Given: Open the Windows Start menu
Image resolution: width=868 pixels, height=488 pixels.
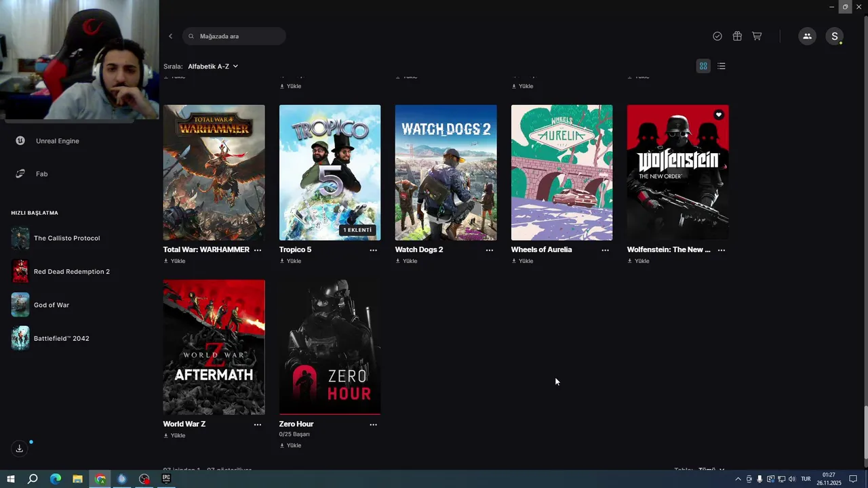Looking at the screenshot, I should [x=11, y=479].
